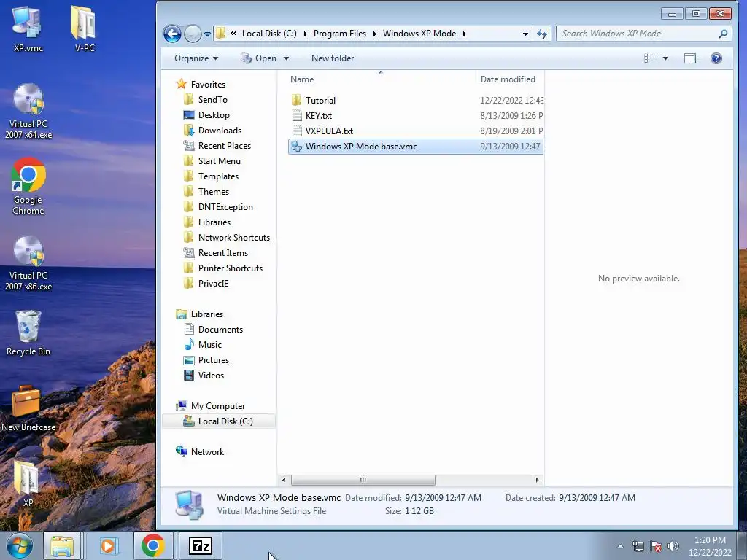Expand the Open button dropdown arrow
Viewport: 747px width, 560px height.
click(286, 58)
